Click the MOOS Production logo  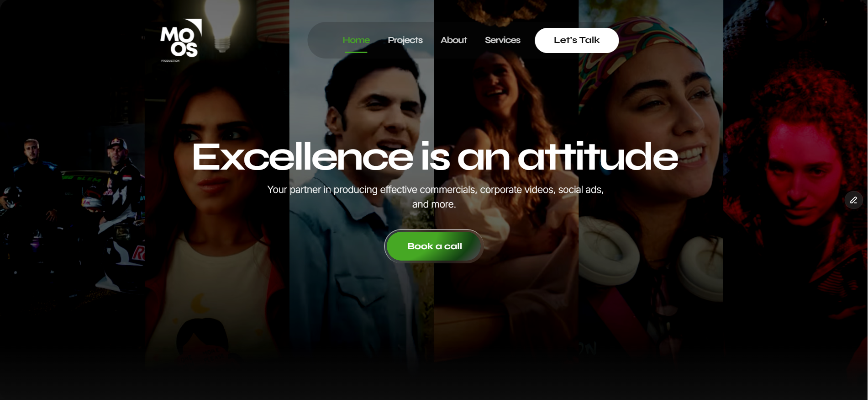click(181, 40)
